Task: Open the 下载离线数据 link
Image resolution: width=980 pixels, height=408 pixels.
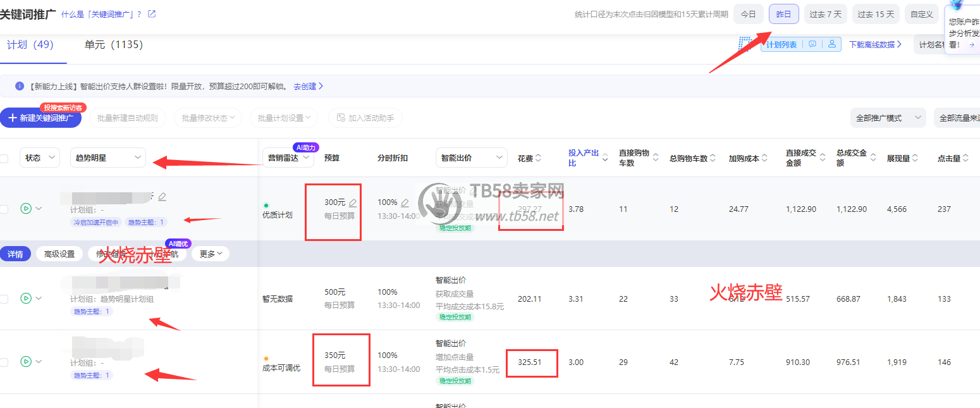Action: [875, 44]
